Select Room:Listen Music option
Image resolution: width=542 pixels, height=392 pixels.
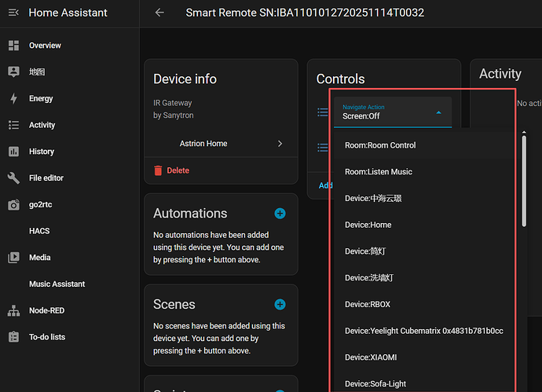pos(424,172)
